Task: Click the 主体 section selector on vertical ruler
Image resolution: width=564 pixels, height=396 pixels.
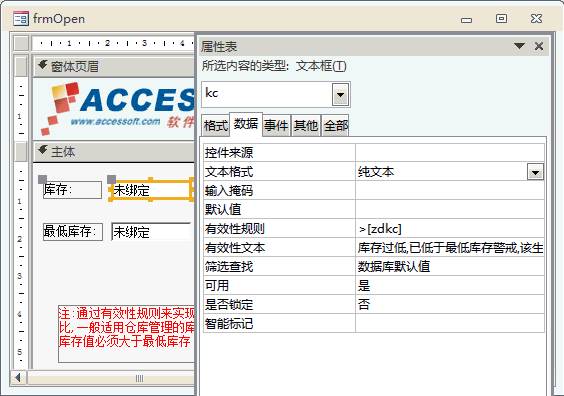Action: [21, 152]
